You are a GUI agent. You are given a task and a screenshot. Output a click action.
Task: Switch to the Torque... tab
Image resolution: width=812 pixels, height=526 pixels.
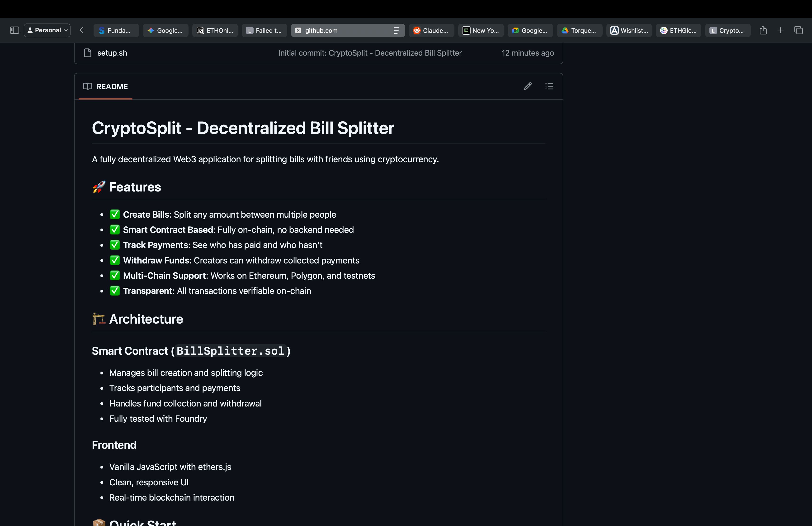click(x=580, y=30)
